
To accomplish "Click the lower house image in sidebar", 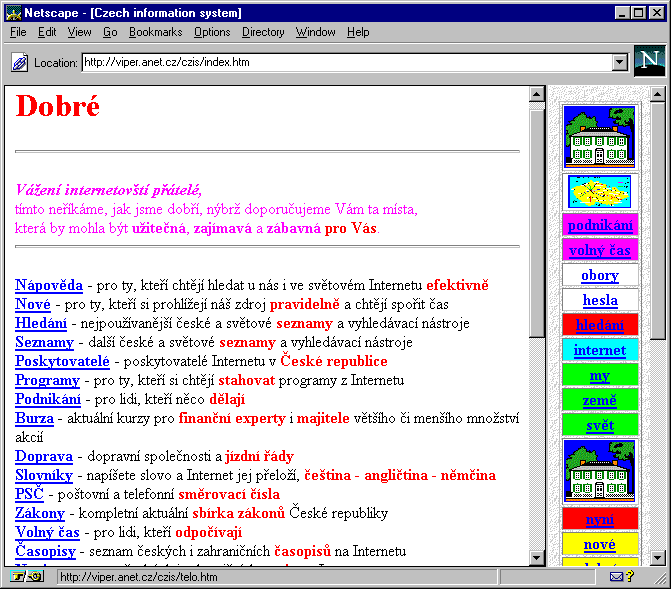I will click(x=600, y=471).
